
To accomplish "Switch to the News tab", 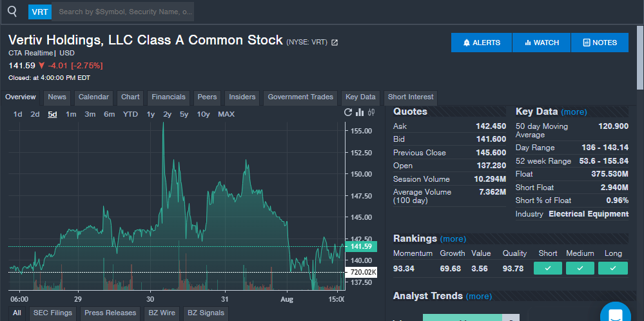I will [x=57, y=97].
